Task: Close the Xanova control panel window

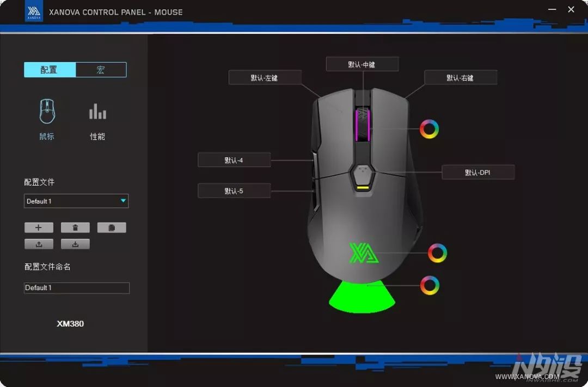Action: [571, 9]
